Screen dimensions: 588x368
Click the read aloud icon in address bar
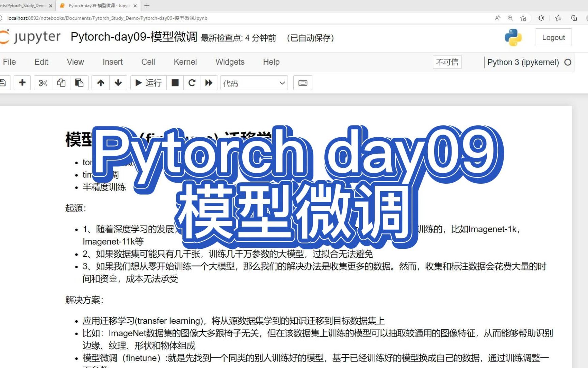click(x=497, y=18)
